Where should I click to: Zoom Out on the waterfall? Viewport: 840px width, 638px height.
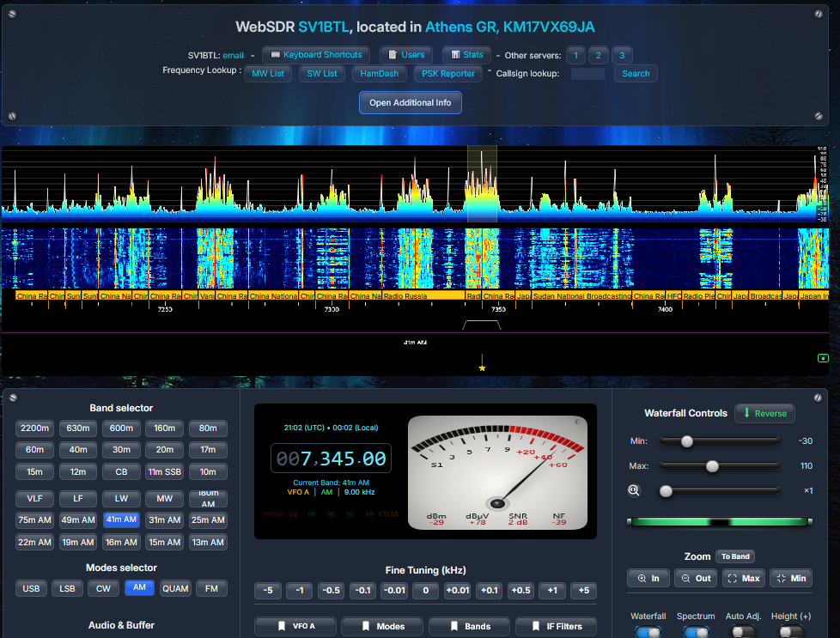click(x=696, y=578)
